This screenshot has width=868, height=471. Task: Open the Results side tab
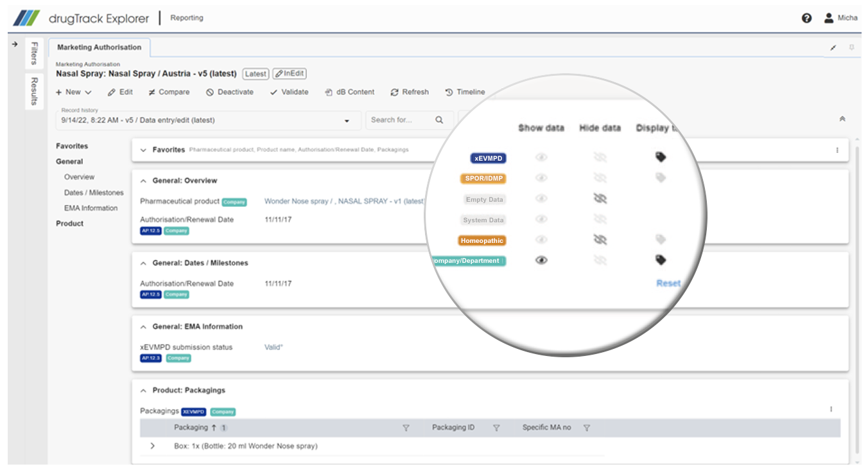35,91
